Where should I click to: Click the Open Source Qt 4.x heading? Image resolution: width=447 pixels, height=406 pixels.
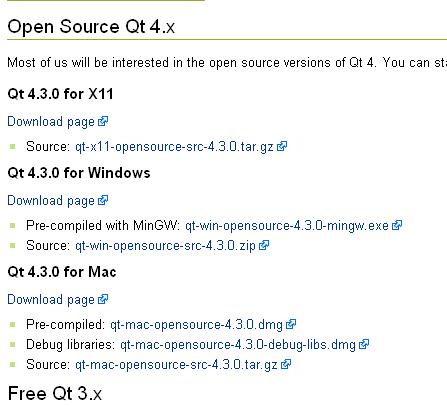point(91,26)
